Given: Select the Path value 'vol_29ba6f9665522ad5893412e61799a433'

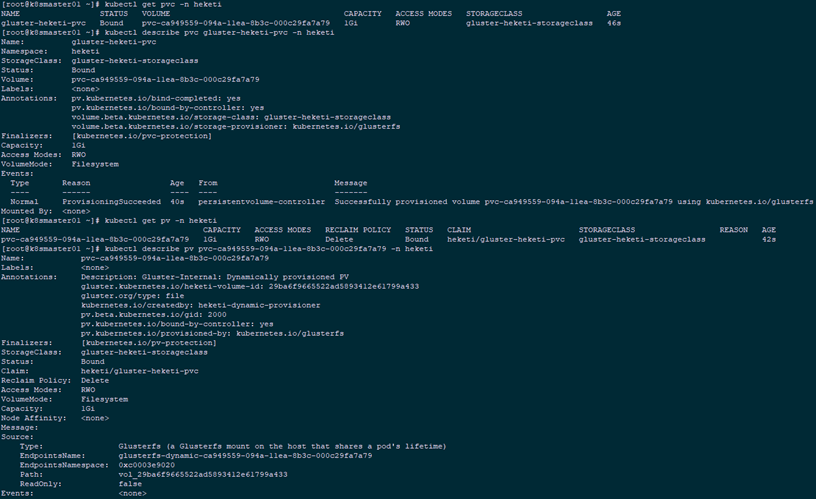Looking at the screenshot, I should click(x=203, y=474).
